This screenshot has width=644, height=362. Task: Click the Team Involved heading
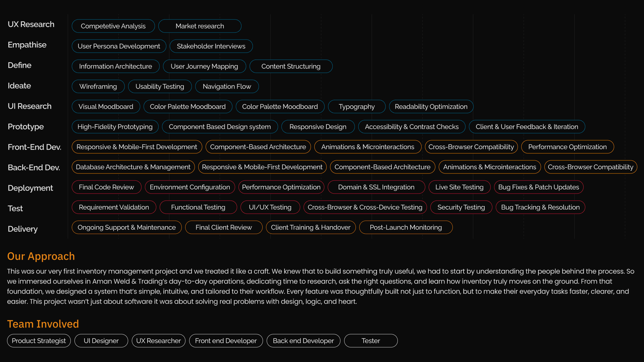(43, 324)
